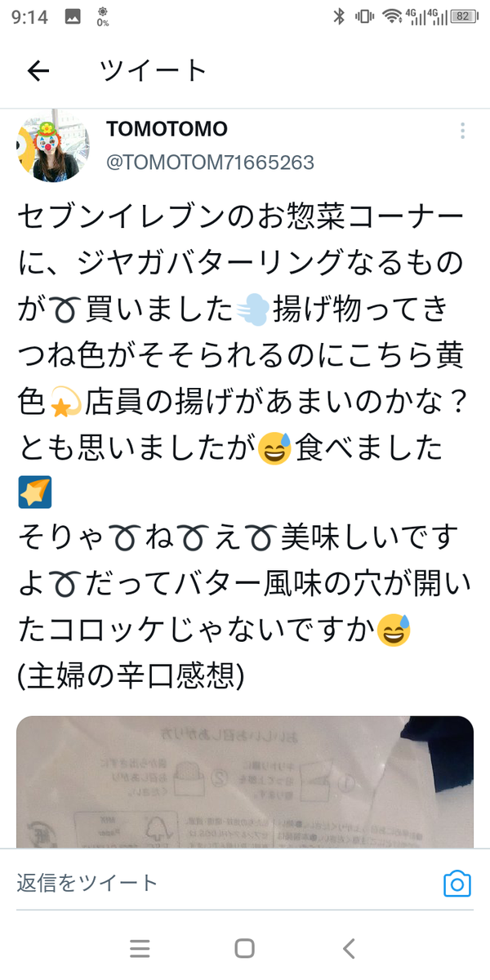This screenshot has width=490, height=980.
Task: Tap the Bluetooth status bar icon
Action: pos(339,16)
